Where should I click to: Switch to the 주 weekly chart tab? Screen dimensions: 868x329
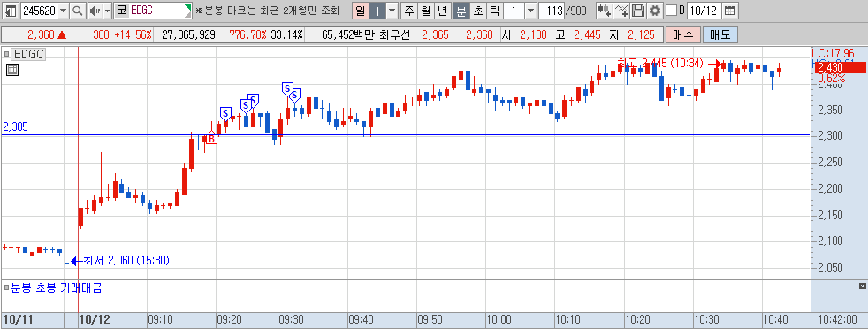408,11
